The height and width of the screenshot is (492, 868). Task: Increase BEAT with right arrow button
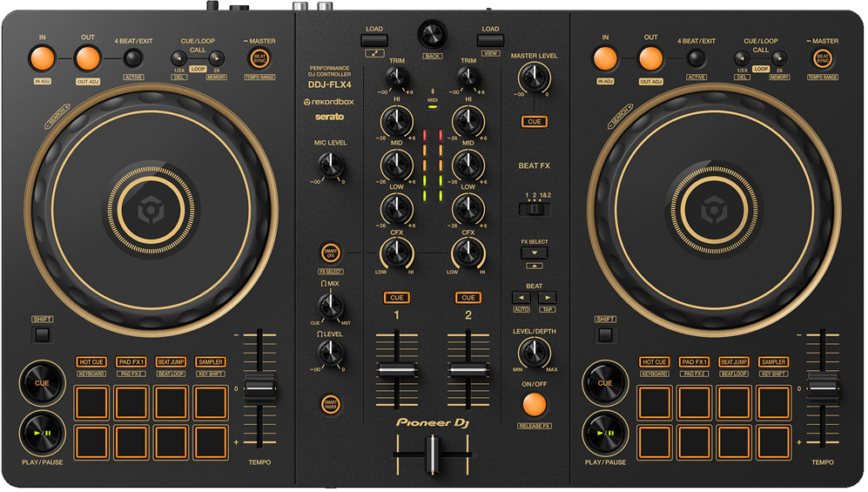[x=547, y=298]
